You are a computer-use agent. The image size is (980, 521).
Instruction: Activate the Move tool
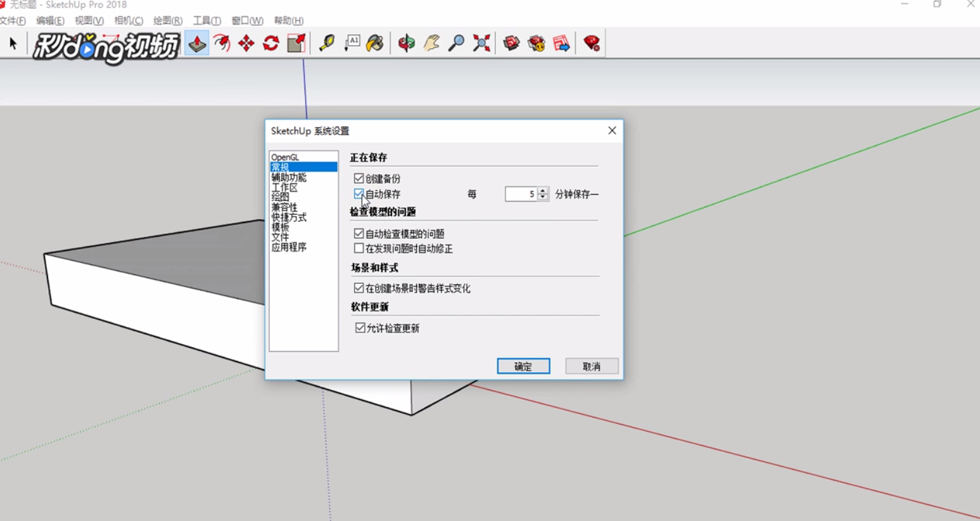pos(245,43)
